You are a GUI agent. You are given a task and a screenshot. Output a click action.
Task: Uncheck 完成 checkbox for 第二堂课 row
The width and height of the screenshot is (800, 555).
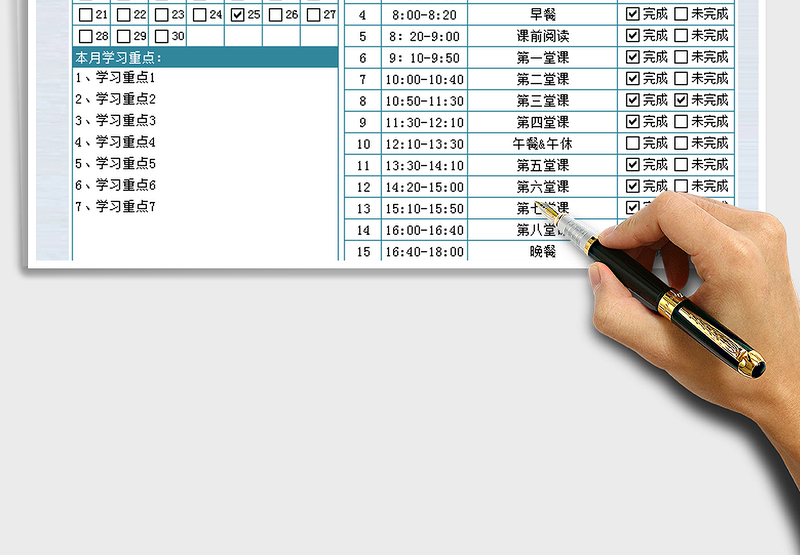[x=633, y=78]
